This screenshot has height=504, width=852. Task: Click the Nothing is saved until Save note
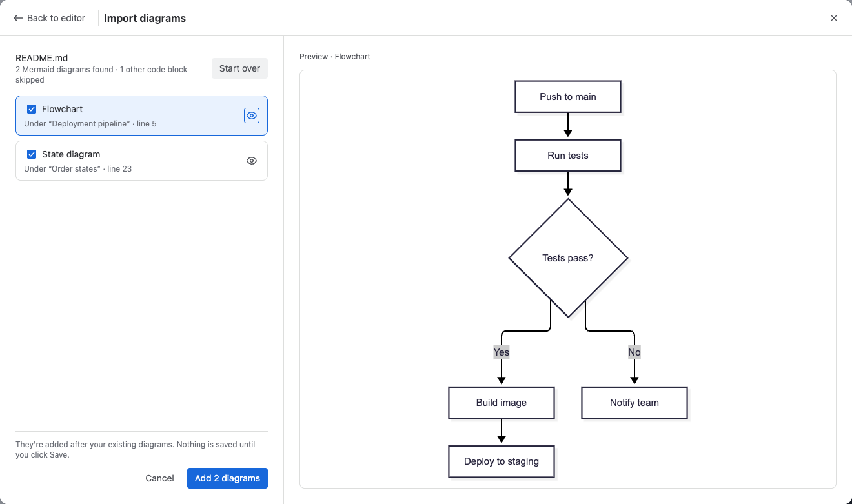(136, 449)
